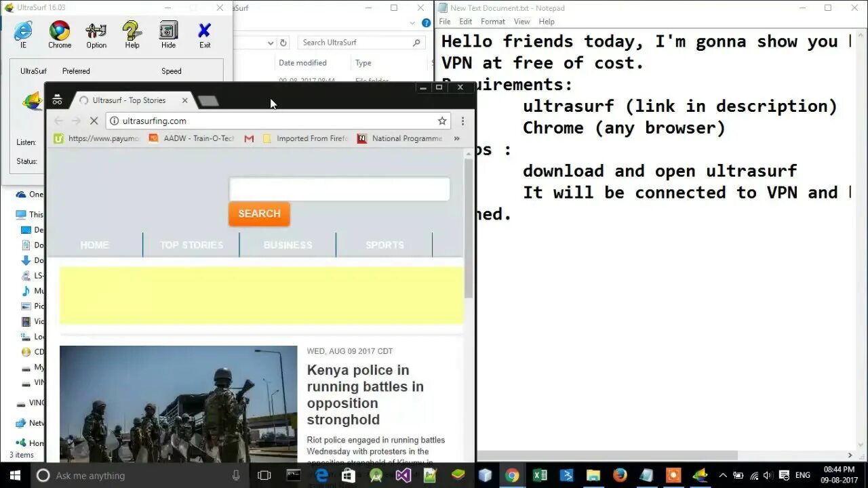The image size is (868, 488).
Task: Open File Explorer help question icon
Action: 426,22
